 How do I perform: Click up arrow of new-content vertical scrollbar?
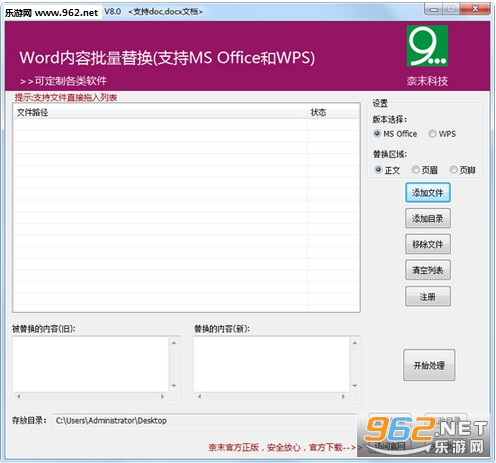click(x=355, y=343)
